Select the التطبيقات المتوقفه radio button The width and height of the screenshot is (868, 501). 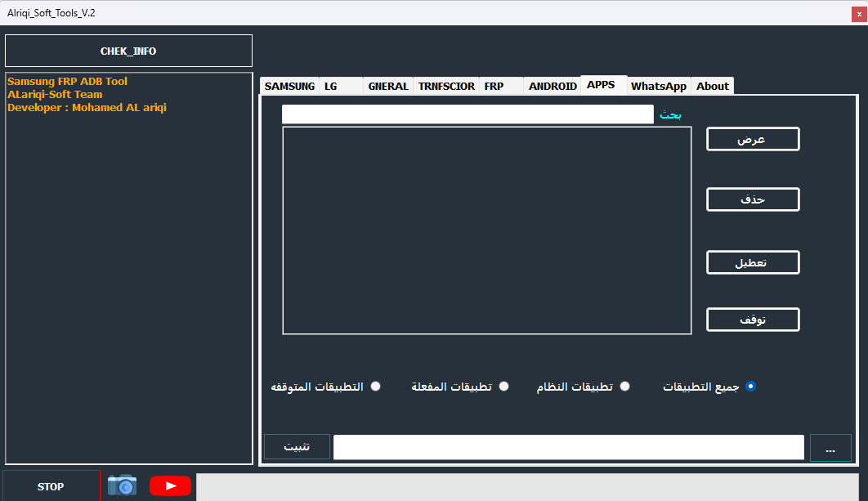point(375,386)
